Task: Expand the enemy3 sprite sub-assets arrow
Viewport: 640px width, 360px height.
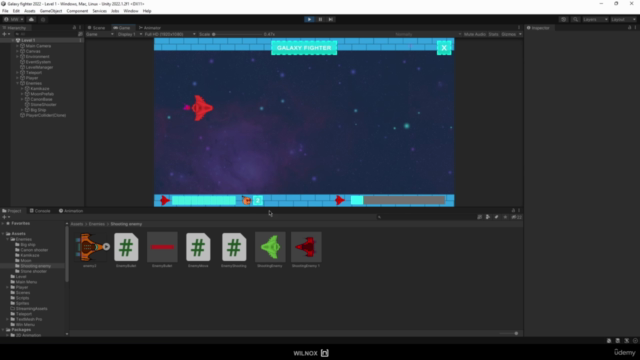Action: [107, 247]
